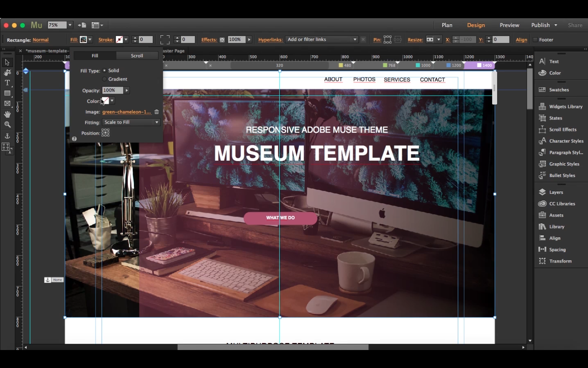
Task: Select the Zoom tool
Action: 7,125
